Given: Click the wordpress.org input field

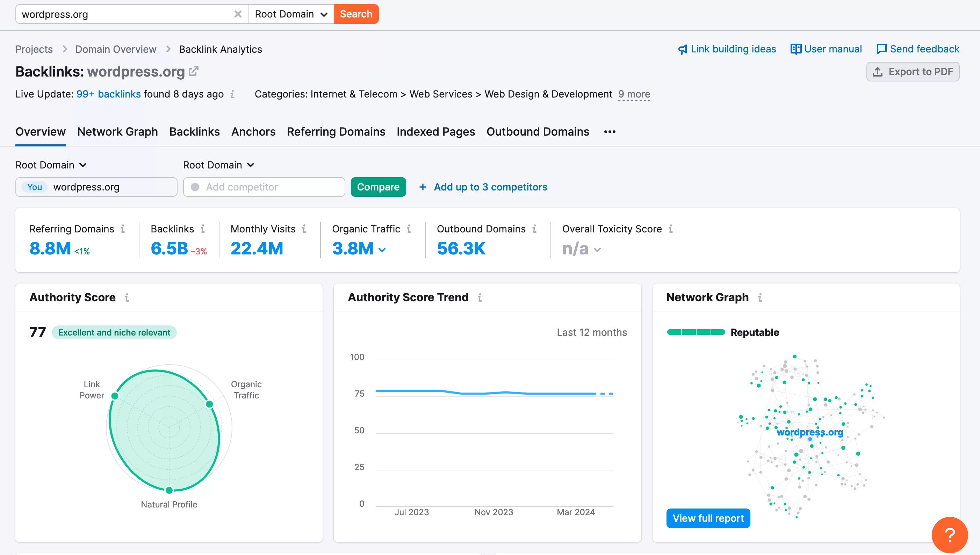Looking at the screenshot, I should pyautogui.click(x=128, y=13).
